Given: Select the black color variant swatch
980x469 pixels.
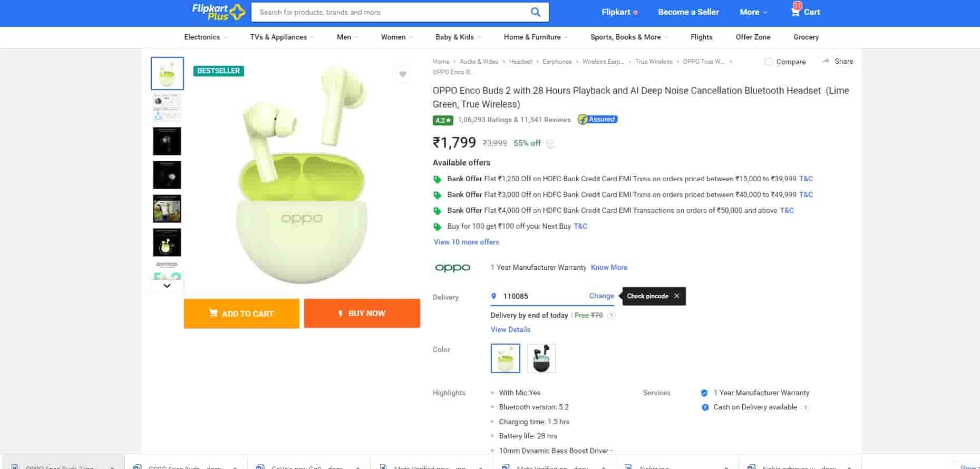Looking at the screenshot, I should [541, 358].
